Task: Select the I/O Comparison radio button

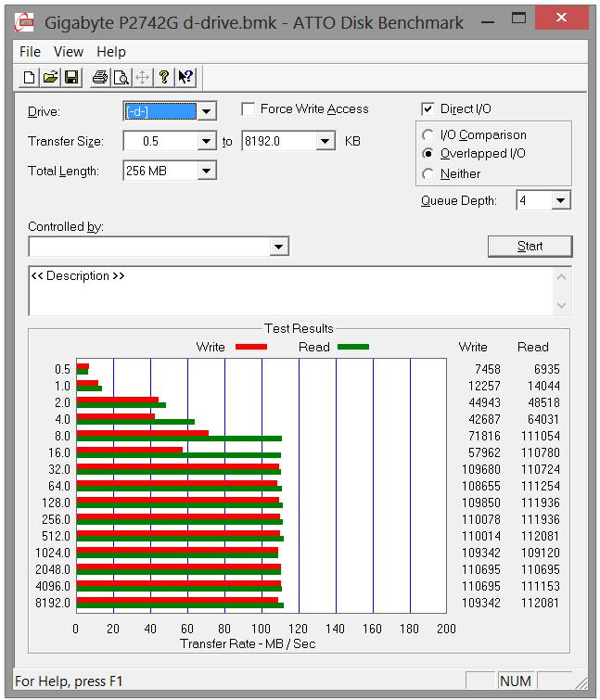Action: (428, 134)
